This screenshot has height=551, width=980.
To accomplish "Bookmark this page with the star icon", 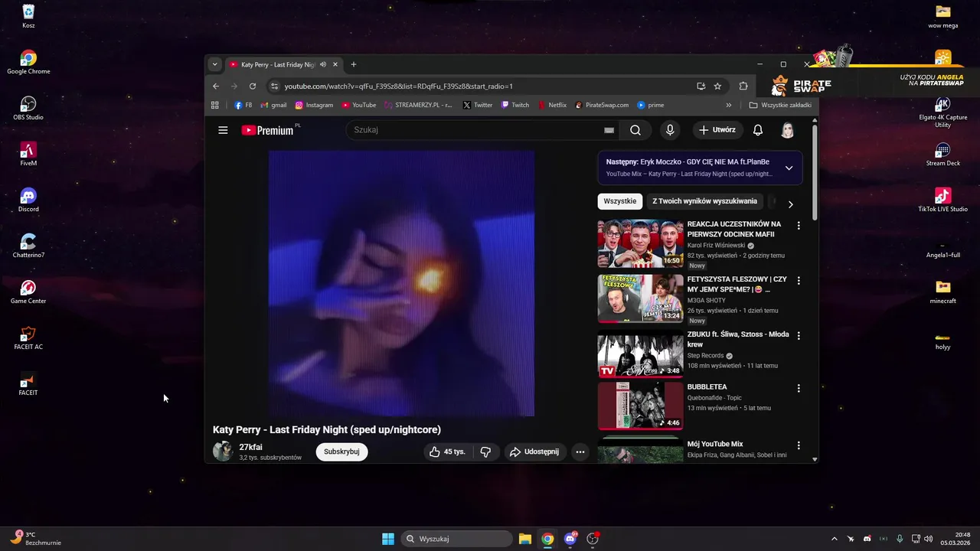I will coord(717,86).
